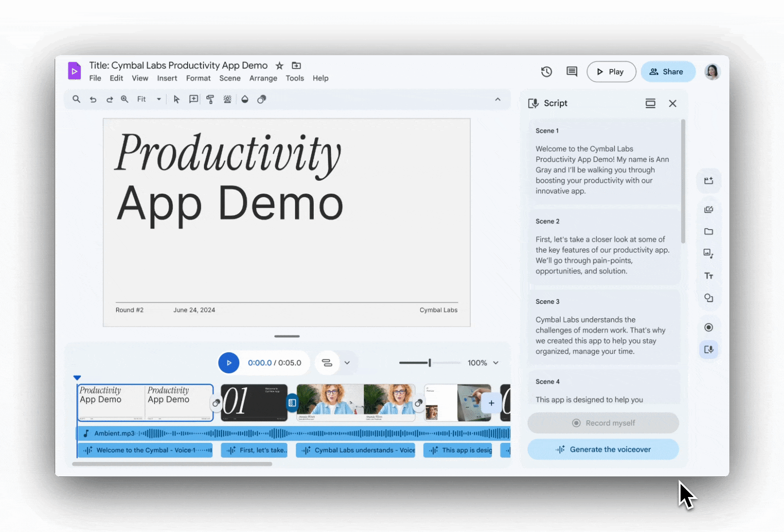Click the Play button in header
Viewport: 784px width, 532px height.
611,72
